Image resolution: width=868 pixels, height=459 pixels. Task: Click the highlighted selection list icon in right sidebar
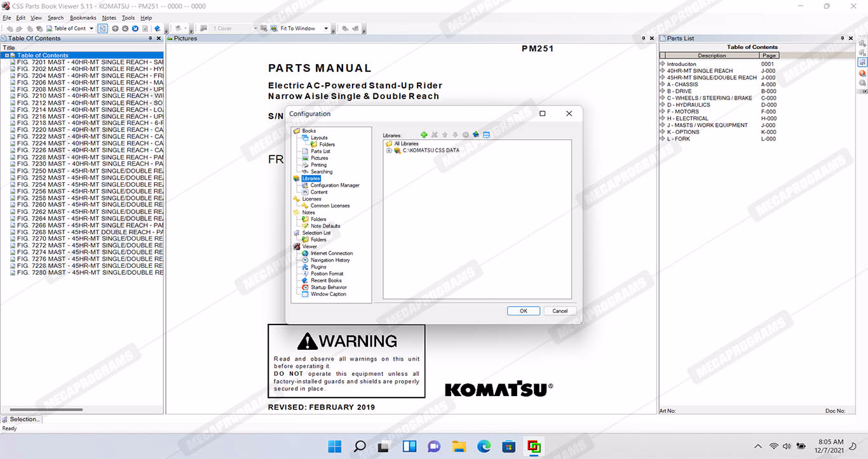pos(862,63)
